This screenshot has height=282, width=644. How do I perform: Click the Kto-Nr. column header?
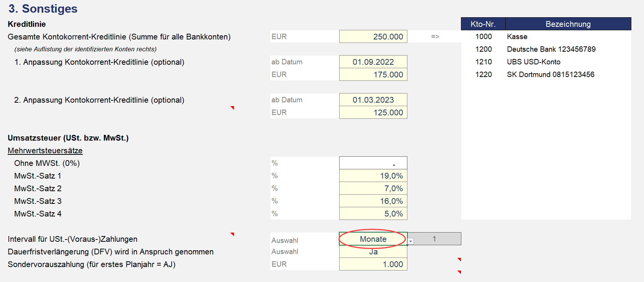coord(483,24)
